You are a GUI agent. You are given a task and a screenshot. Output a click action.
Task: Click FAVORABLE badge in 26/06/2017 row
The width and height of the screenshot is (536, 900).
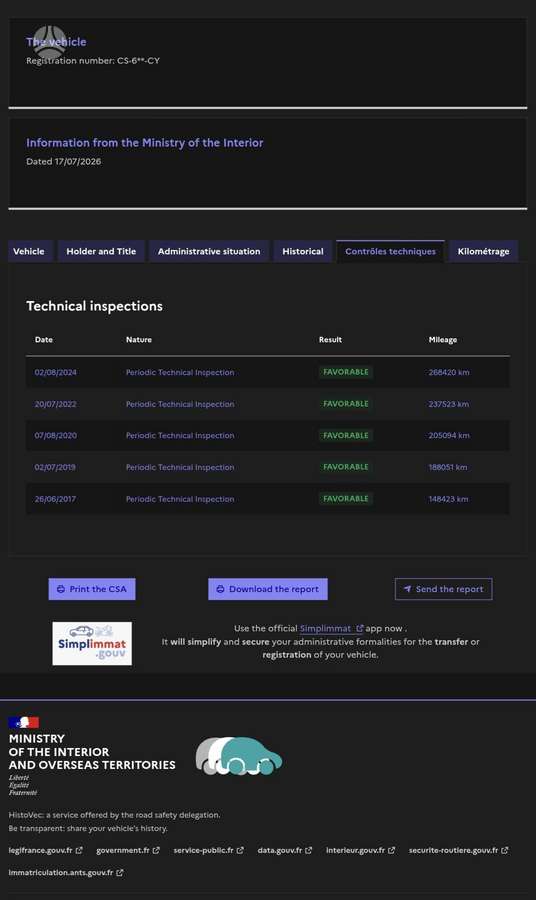click(x=346, y=499)
